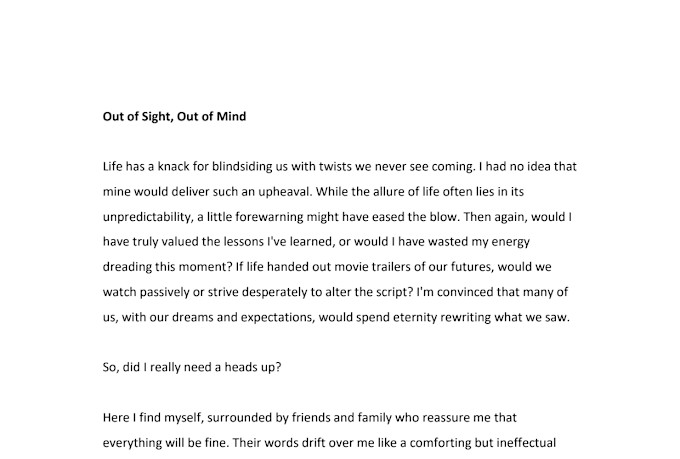Place cursor on the word 'script'
This screenshot has width=680, height=459.
point(392,292)
